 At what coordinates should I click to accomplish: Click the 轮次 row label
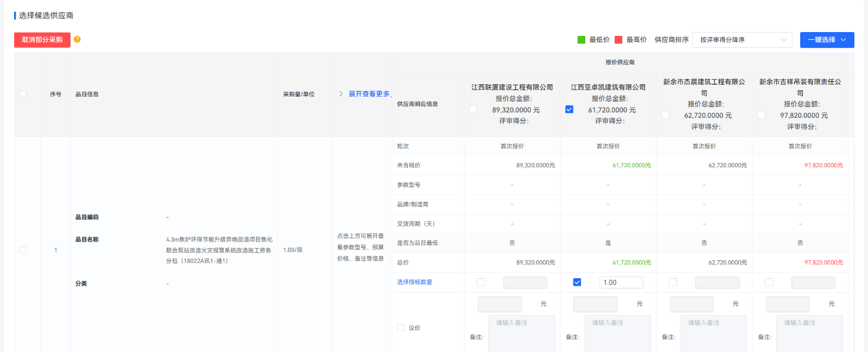tap(403, 146)
